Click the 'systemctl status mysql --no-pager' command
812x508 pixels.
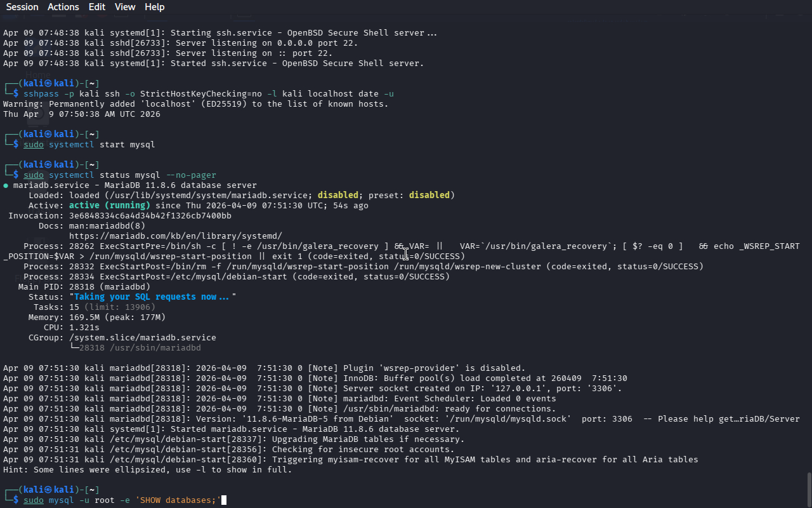pos(132,175)
